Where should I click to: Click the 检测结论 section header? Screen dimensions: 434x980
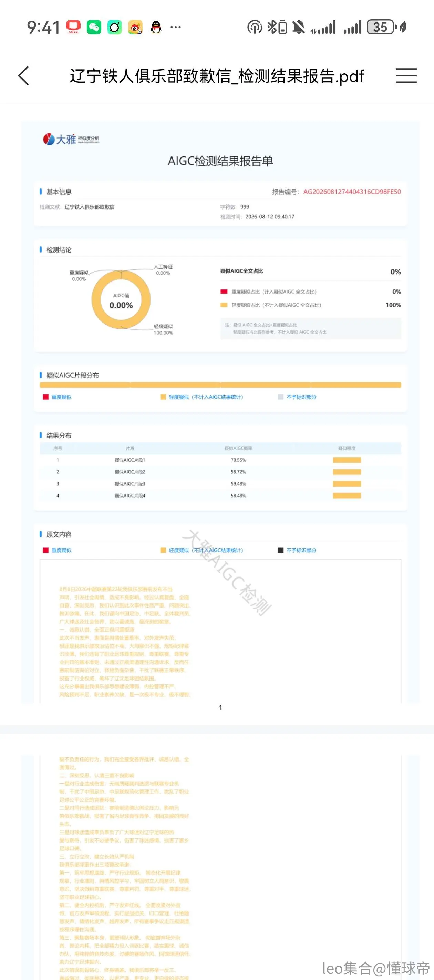click(59, 249)
